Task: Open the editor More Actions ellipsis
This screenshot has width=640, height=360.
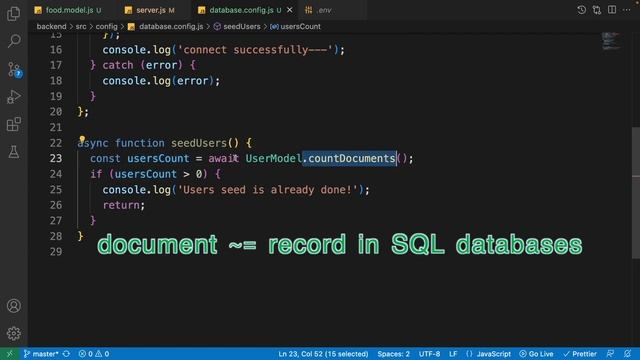Action: [x=627, y=10]
